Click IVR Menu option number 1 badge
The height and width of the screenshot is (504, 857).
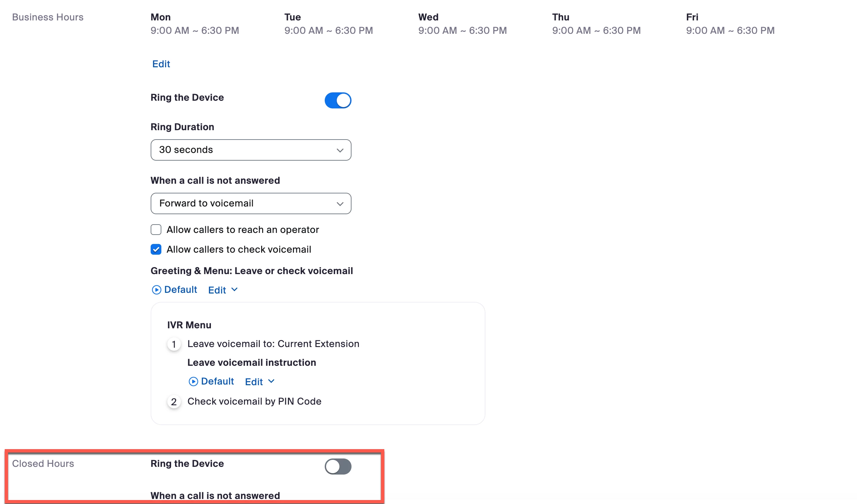[174, 344]
